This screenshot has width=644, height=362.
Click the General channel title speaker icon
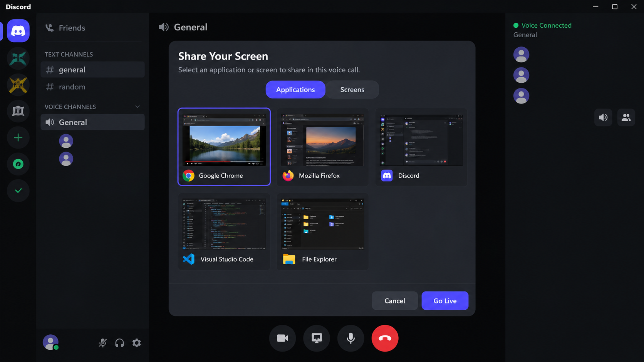click(164, 27)
